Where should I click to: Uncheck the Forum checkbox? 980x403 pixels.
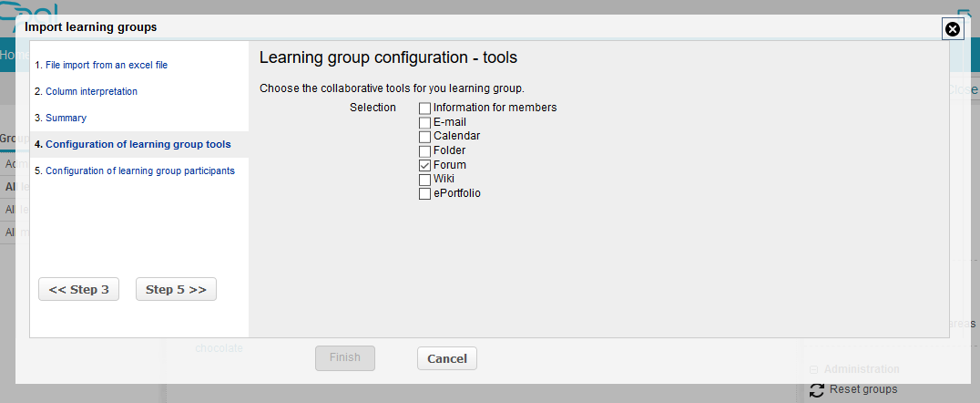click(424, 165)
